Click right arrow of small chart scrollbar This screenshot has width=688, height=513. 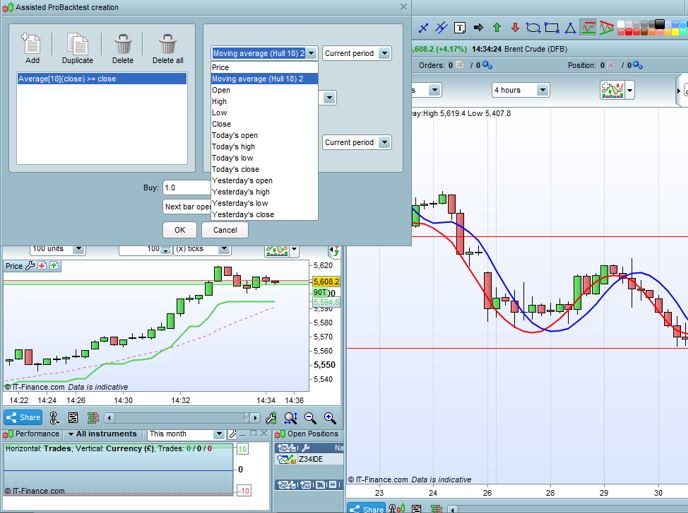(254, 418)
